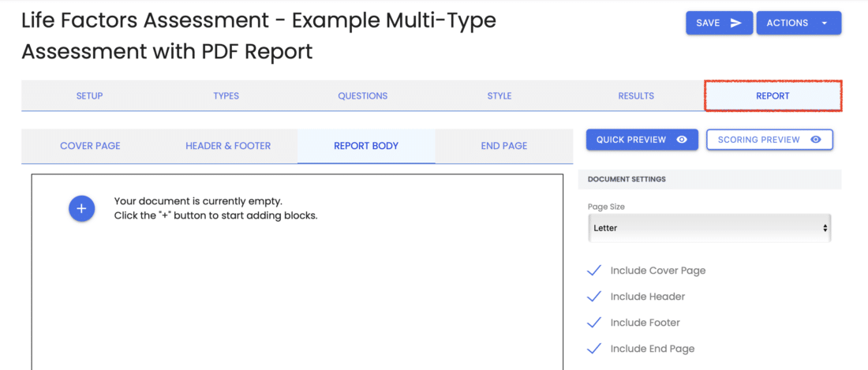
Task: Click the Page Size selector stepper arrows
Action: click(825, 228)
